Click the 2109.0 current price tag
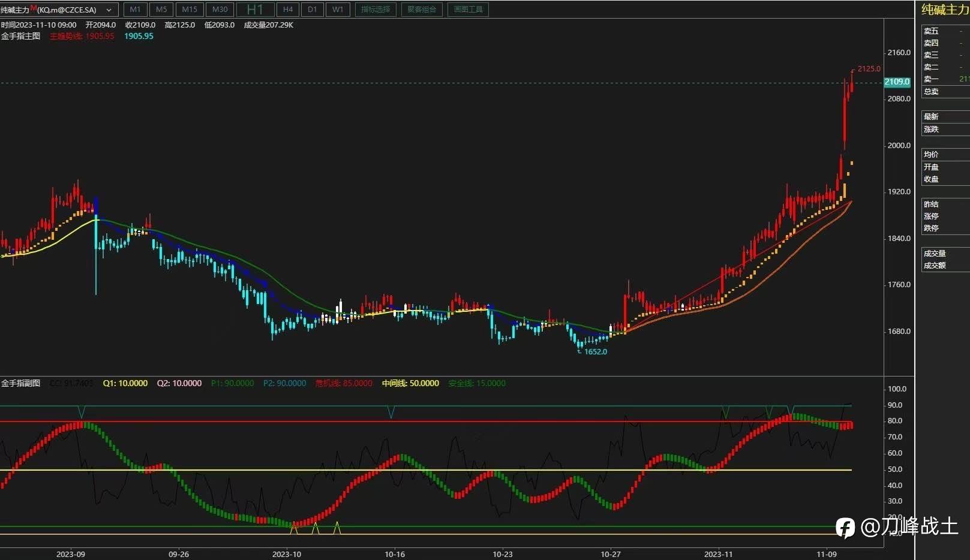Viewport: 970px width, 560px height. 897,82
